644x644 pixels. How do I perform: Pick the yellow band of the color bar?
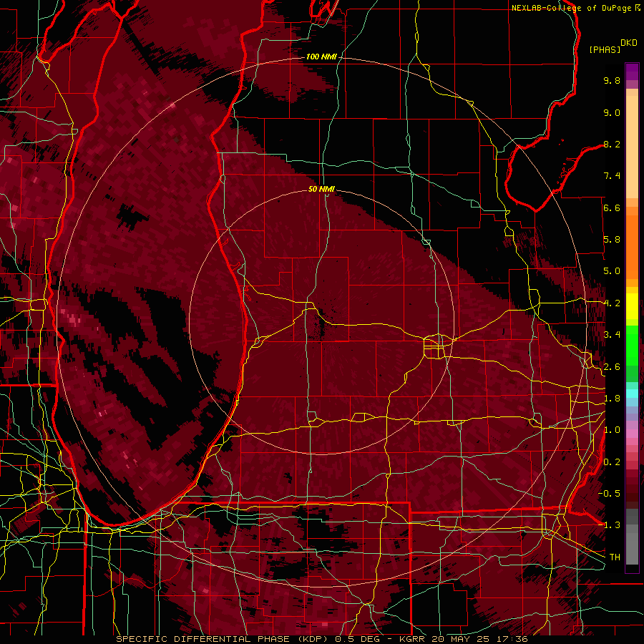(x=632, y=306)
